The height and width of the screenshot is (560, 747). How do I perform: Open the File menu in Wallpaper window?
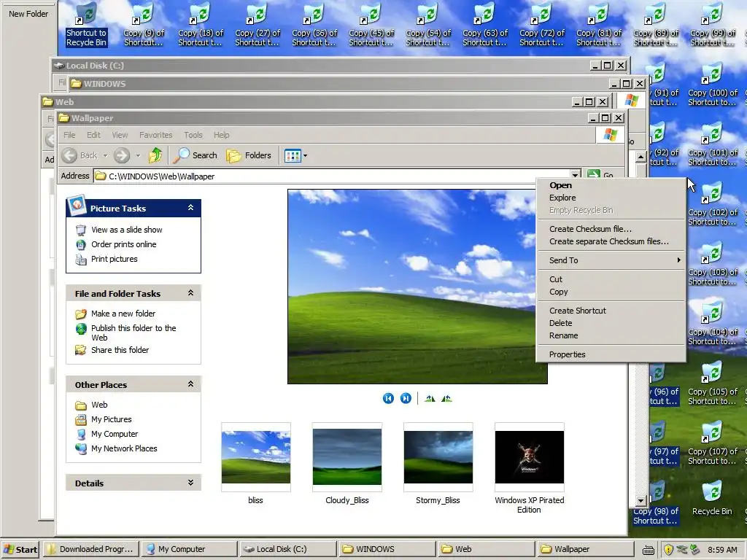tap(69, 135)
